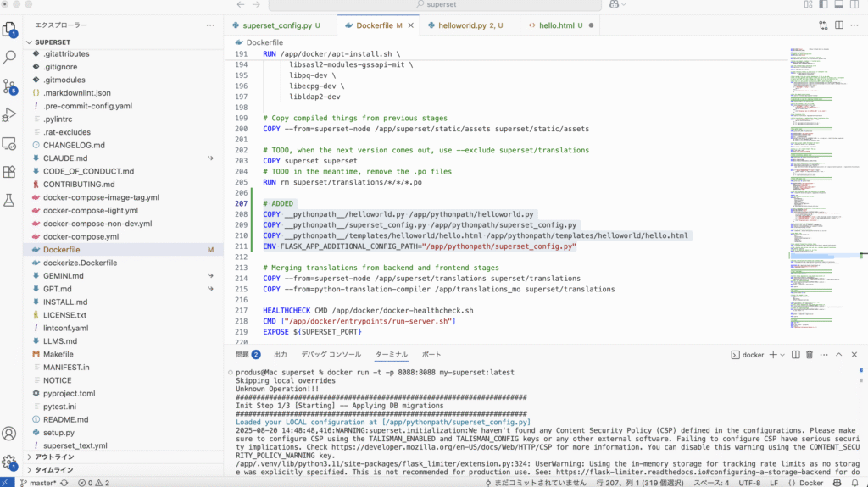Screen dimensions: 868x487
Task: Open the Extensions view icon
Action: click(x=10, y=172)
